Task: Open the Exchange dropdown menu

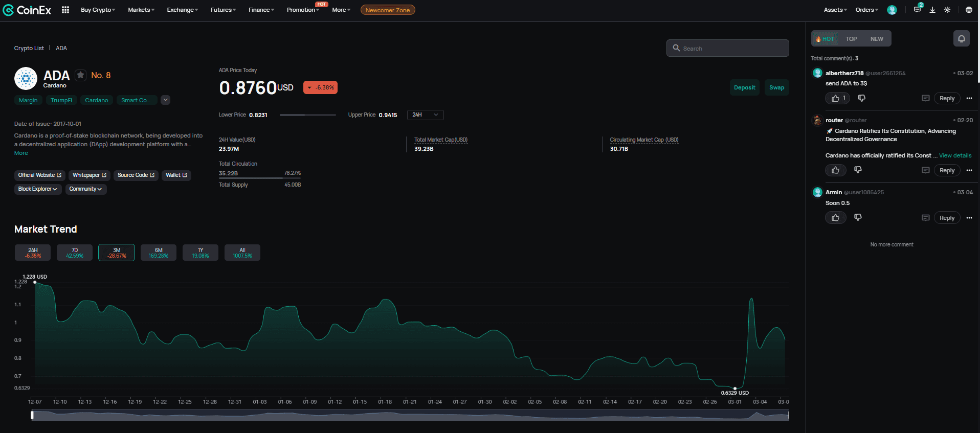Action: (183, 10)
